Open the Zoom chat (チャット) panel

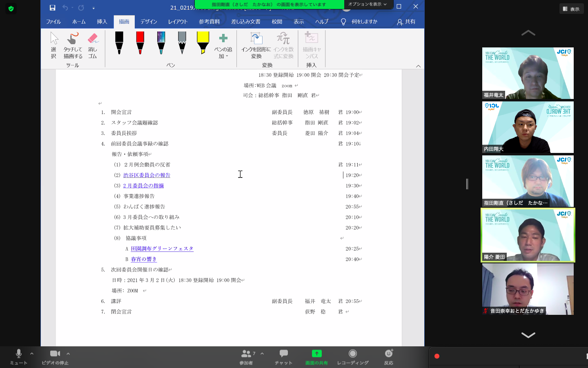point(283,357)
